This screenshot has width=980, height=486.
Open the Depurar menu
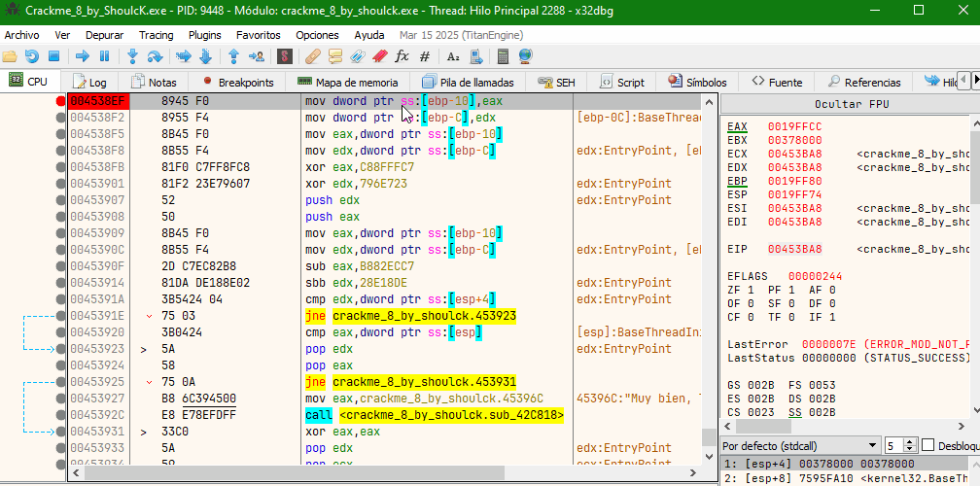(x=105, y=35)
